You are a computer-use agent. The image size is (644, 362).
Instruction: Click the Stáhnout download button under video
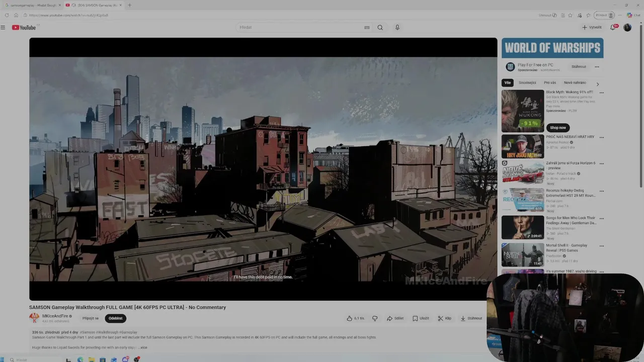(471, 318)
